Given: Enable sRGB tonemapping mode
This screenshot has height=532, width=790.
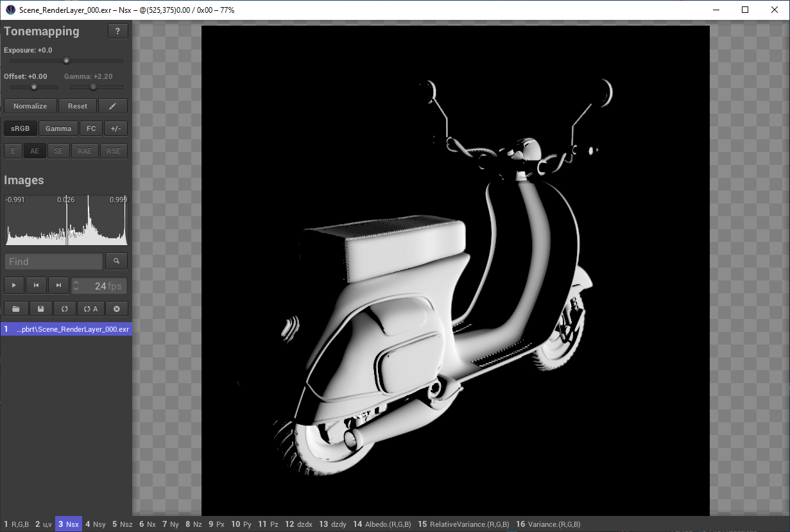Looking at the screenshot, I should (x=21, y=128).
